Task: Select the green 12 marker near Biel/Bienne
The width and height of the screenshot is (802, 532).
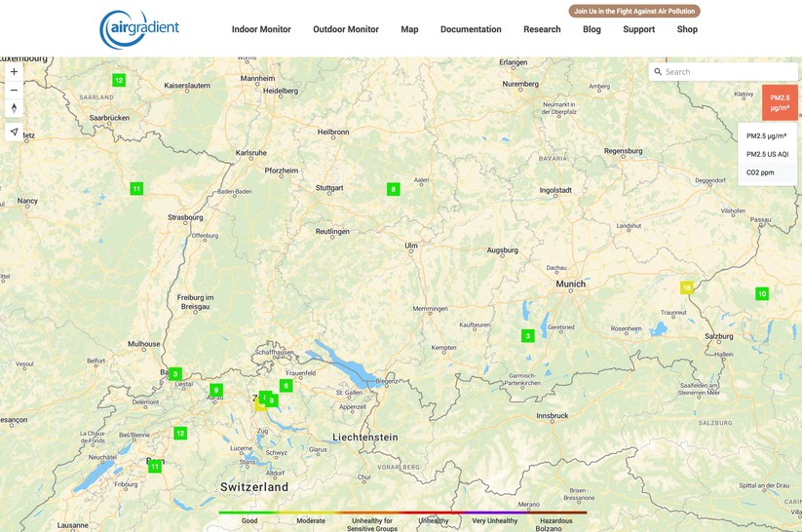Action: point(180,434)
